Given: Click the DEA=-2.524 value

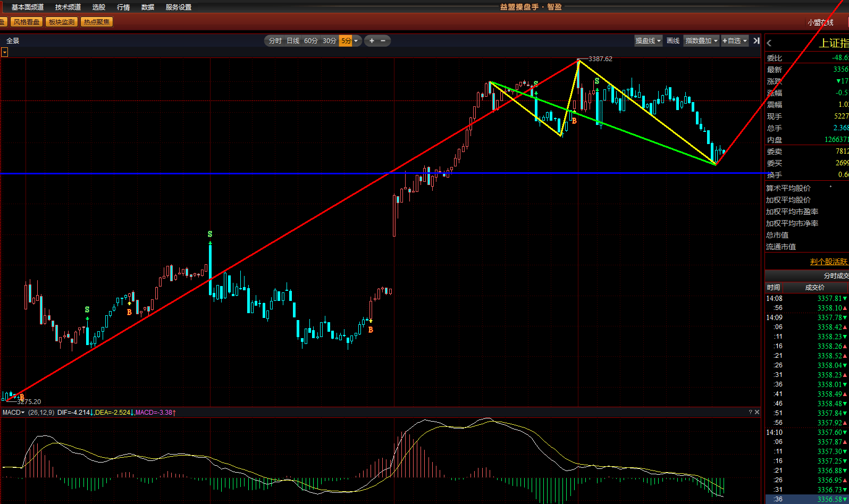Looking at the screenshot, I should pos(113,412).
